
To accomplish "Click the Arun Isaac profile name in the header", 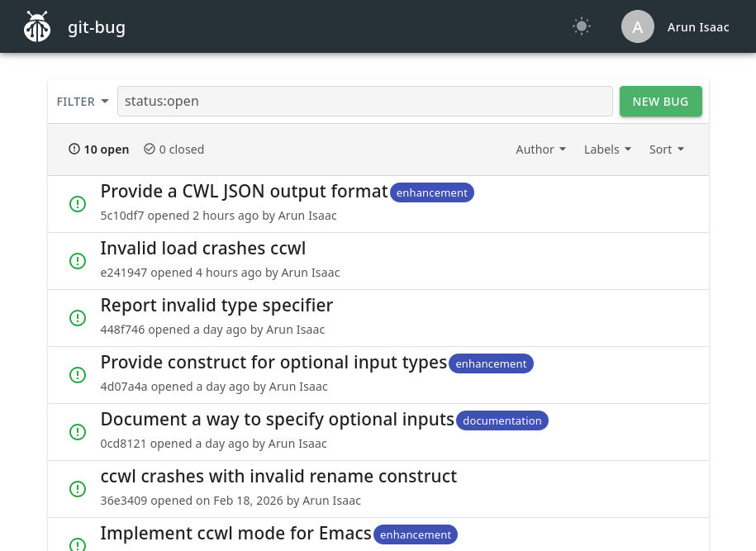I will 698,27.
